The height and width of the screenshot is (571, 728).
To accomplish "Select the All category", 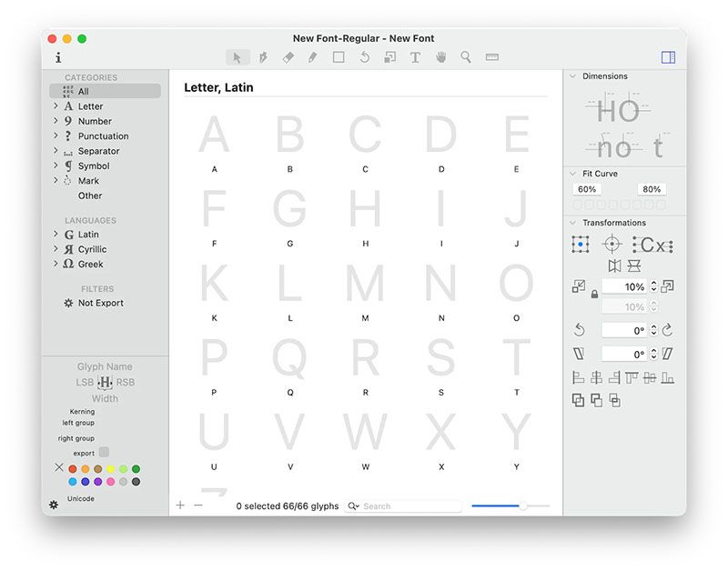I will click(x=105, y=91).
